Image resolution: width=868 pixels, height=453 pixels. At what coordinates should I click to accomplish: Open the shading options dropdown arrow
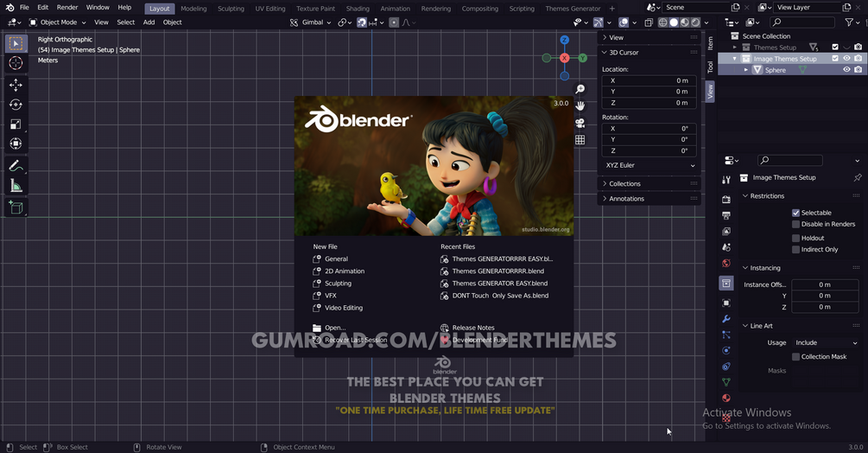coord(706,22)
